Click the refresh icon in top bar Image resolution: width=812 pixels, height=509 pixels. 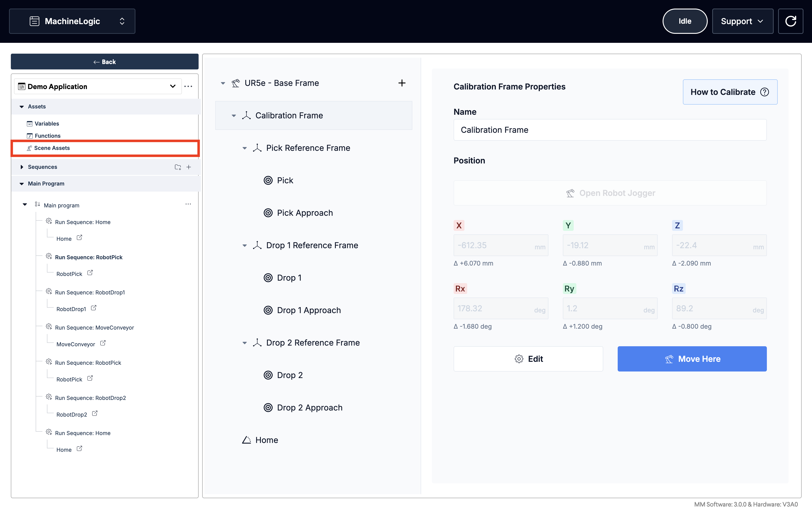tap(790, 21)
